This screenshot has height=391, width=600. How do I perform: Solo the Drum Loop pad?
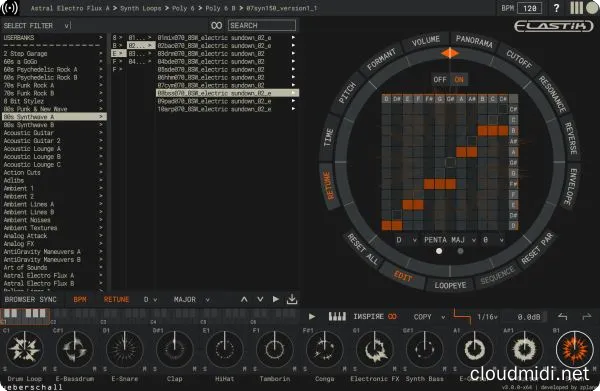(5, 369)
